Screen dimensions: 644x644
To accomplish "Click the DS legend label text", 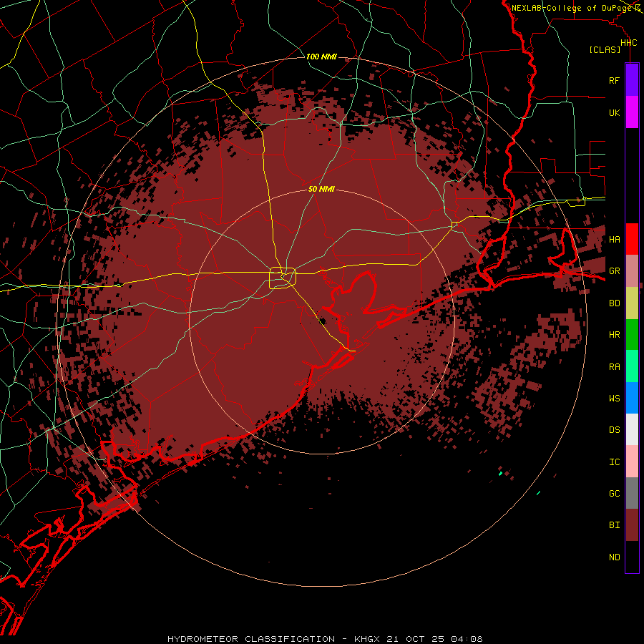I will click(614, 430).
